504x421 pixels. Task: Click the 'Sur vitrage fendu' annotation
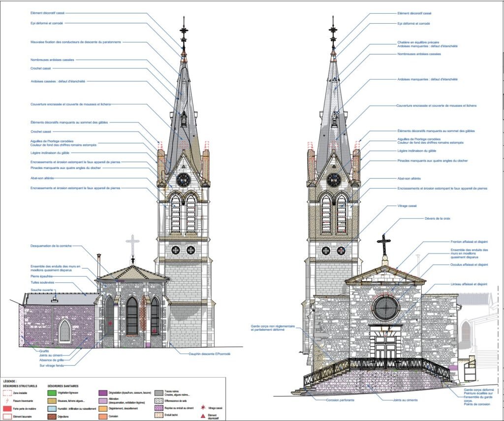(x=51, y=365)
